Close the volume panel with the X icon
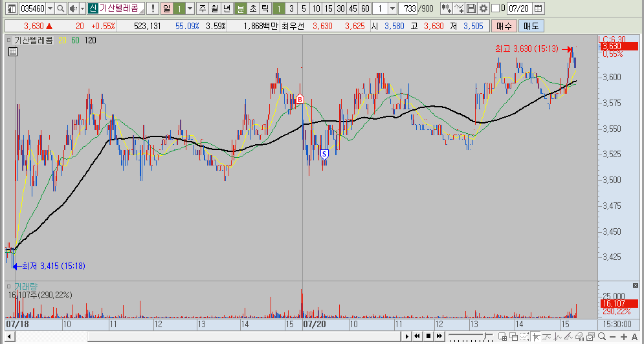Screen dimensions: 644x344 click(x=636, y=285)
